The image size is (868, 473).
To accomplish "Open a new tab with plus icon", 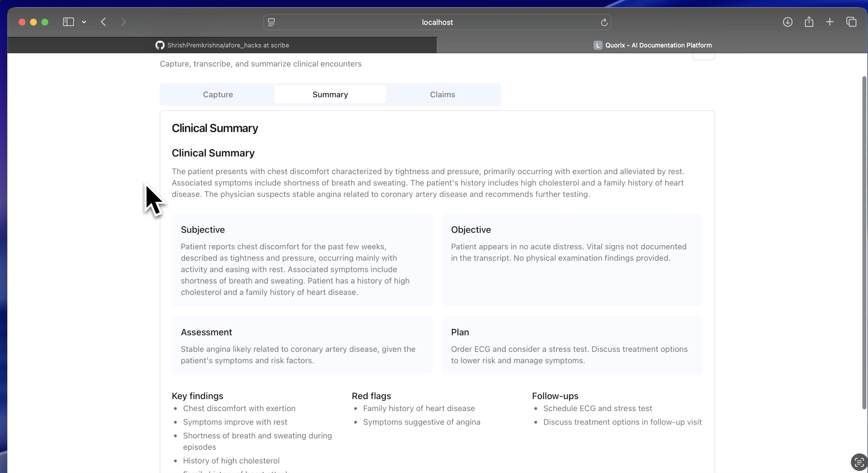I will [830, 22].
